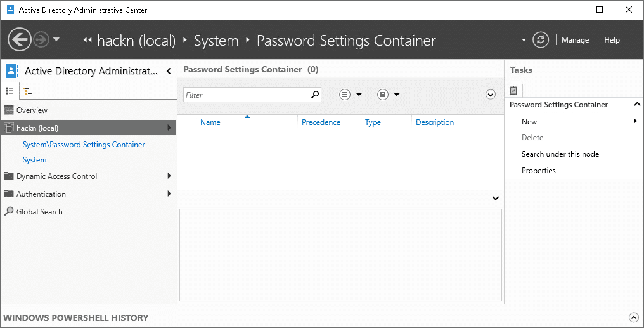
Task: Sort by the Name column header
Action: coord(210,122)
